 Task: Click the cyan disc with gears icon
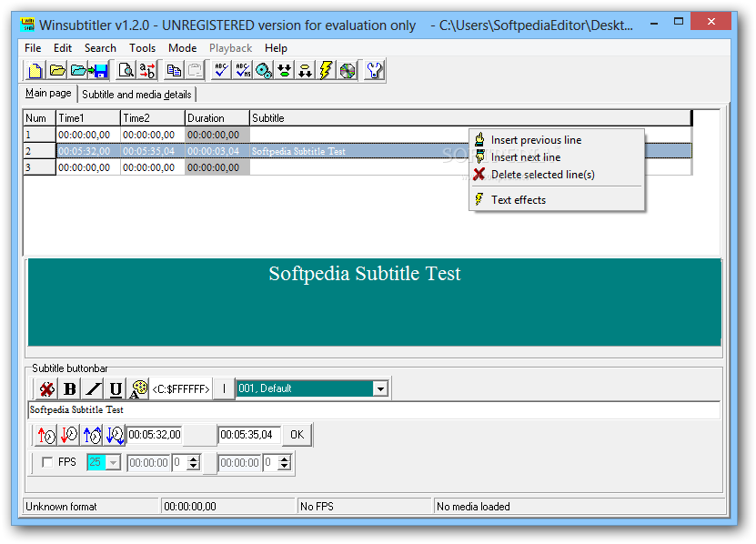point(263,70)
